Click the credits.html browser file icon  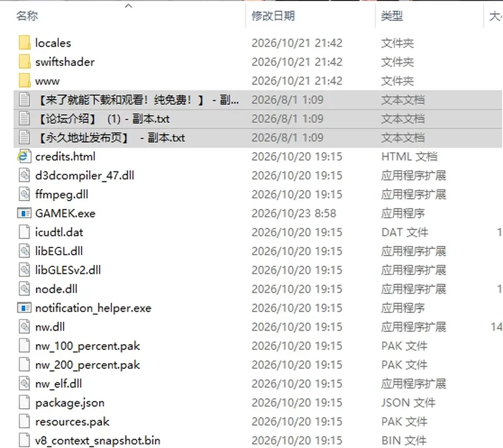25,156
